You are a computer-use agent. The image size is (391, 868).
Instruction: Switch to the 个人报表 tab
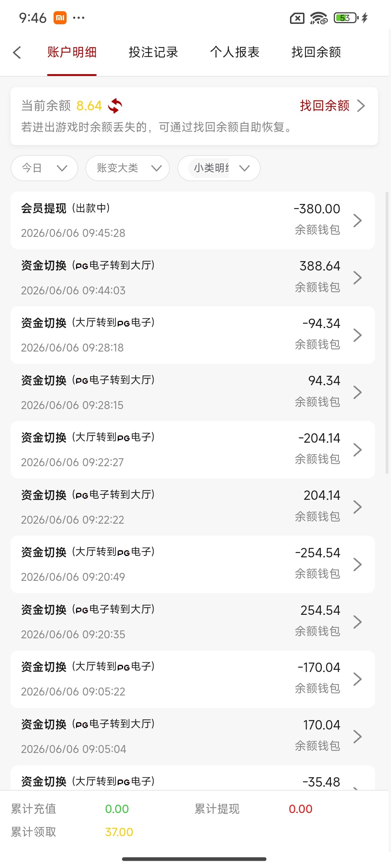click(235, 52)
